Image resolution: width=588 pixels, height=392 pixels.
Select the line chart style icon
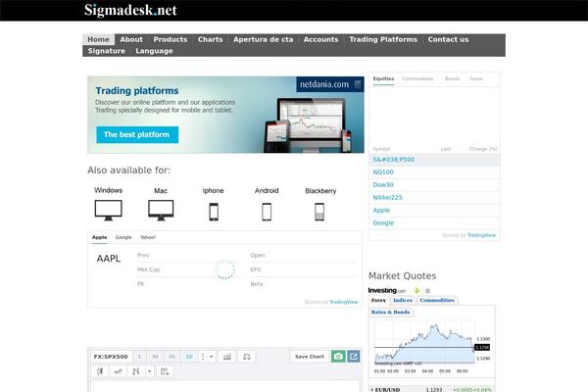point(118,371)
